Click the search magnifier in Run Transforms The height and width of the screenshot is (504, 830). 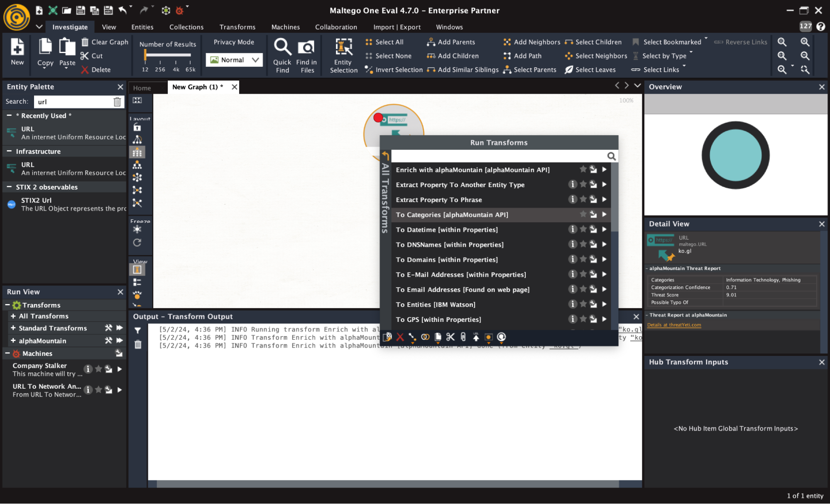point(611,156)
